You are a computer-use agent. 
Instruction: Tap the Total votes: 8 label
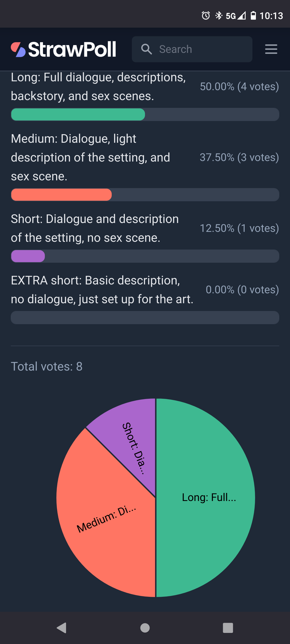point(47,367)
